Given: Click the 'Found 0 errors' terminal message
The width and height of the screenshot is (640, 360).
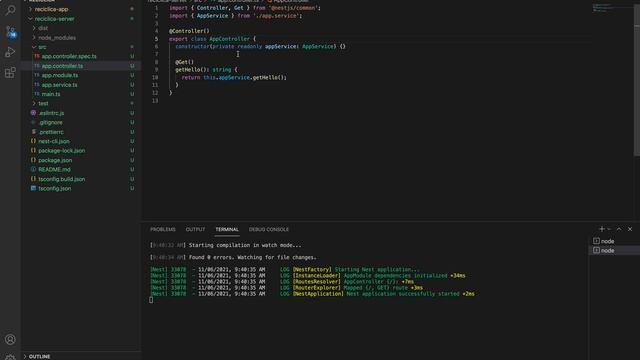Looking at the screenshot, I should (x=253, y=258).
